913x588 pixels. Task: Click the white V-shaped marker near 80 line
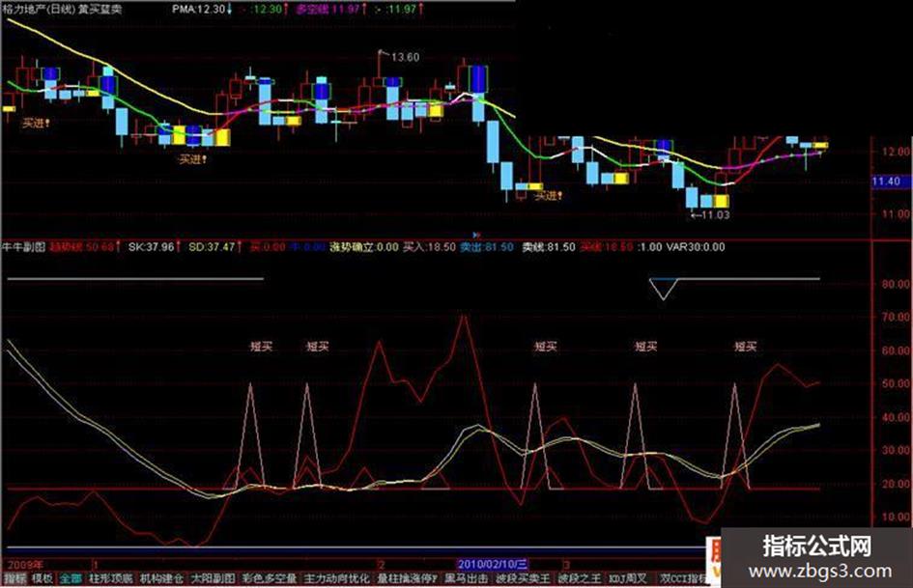coord(663,289)
